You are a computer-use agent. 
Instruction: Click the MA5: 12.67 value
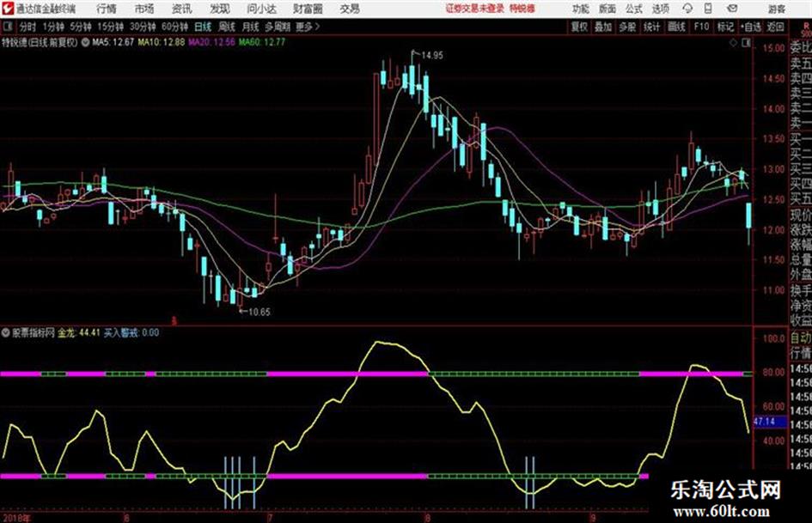click(113, 42)
